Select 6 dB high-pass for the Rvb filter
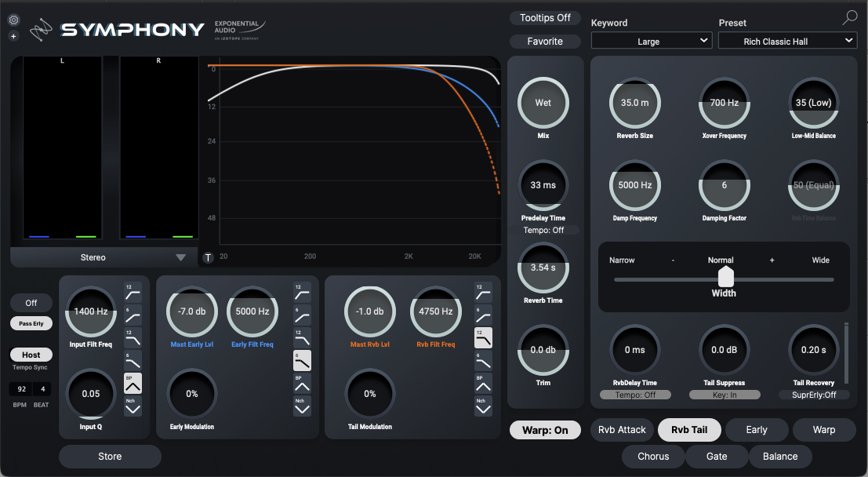 (483, 315)
